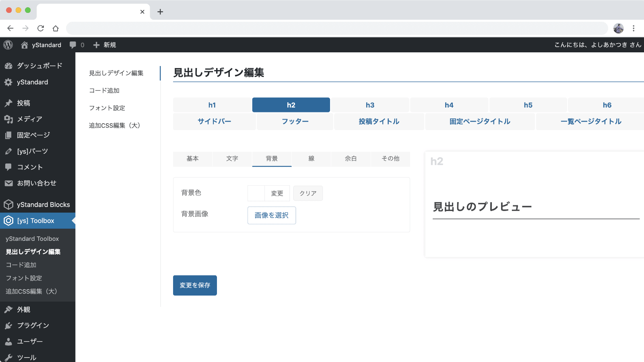644x362 pixels.
Task: Click the ユーザー person icon
Action: [8, 341]
